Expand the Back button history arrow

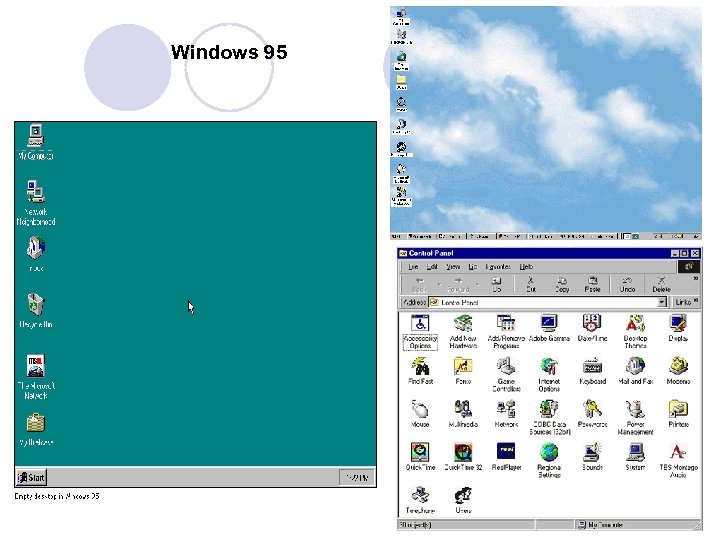tap(439, 285)
